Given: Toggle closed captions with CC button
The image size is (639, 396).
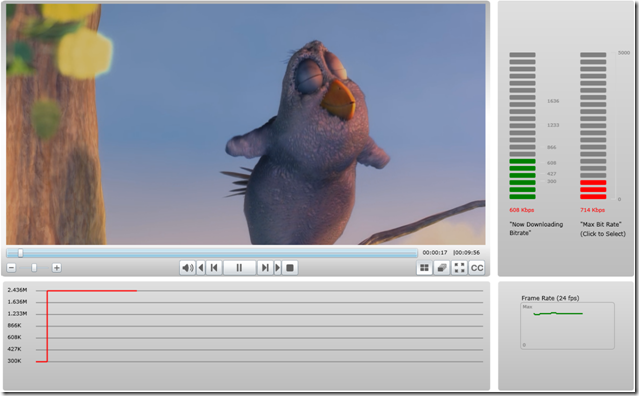Looking at the screenshot, I should (477, 268).
